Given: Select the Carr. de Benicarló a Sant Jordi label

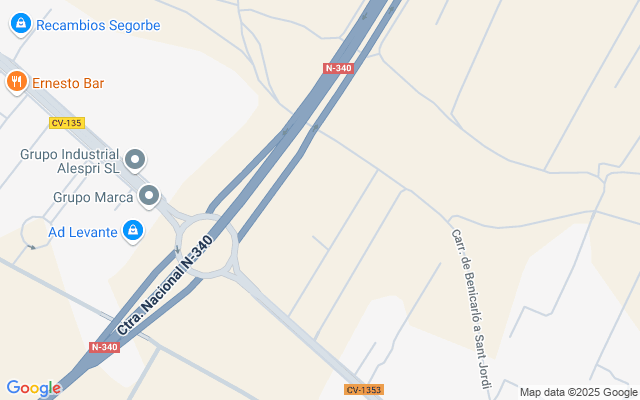Looking at the screenshot, I should point(472,309).
